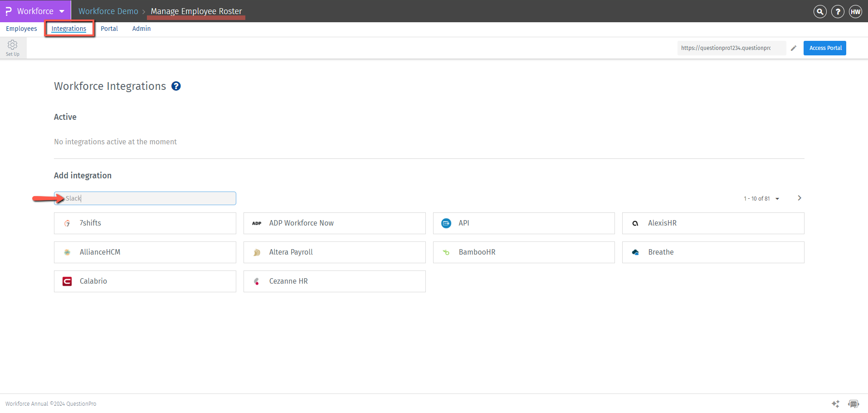
Task: Select the 7shifts integration
Action: pyautogui.click(x=145, y=223)
